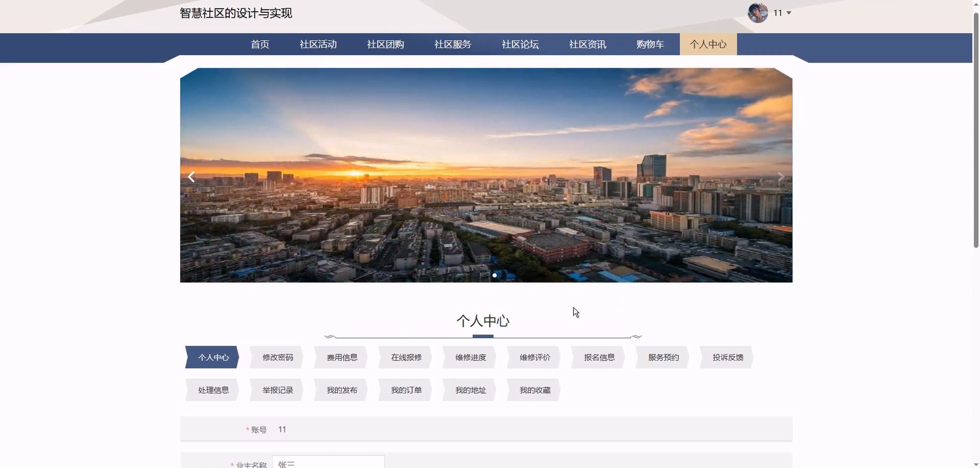Open the 我的订单 tab
Screen dimensions: 980x468
point(406,390)
